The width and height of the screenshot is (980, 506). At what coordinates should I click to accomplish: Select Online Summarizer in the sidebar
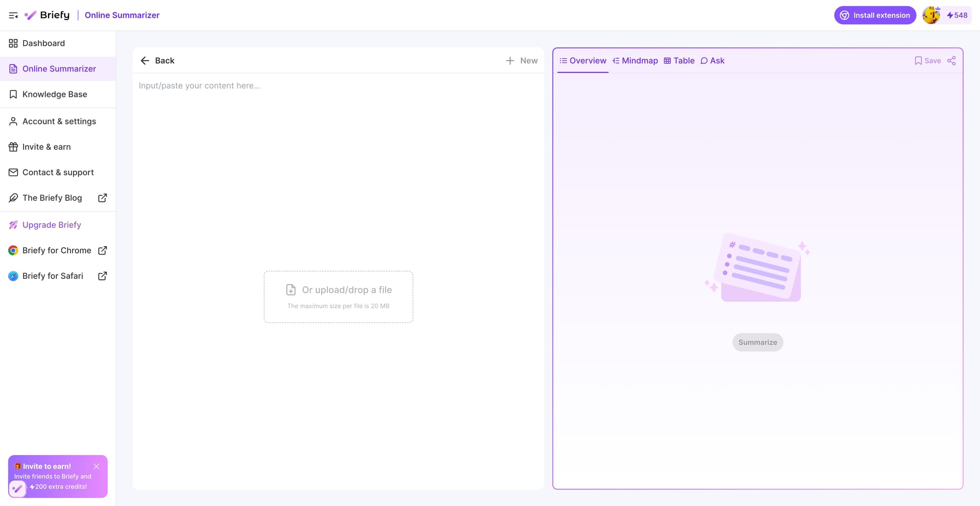pos(58,69)
